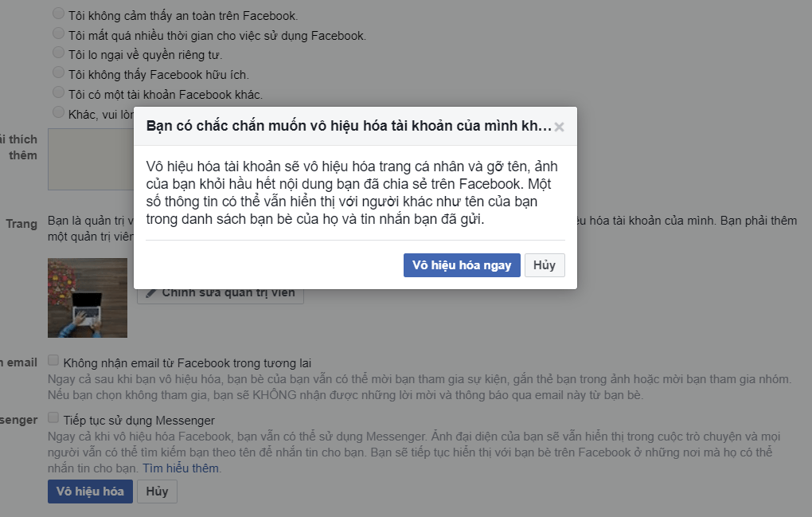Pick 'Tôi không thấy Facebook hữu ích' reason

(x=58, y=73)
